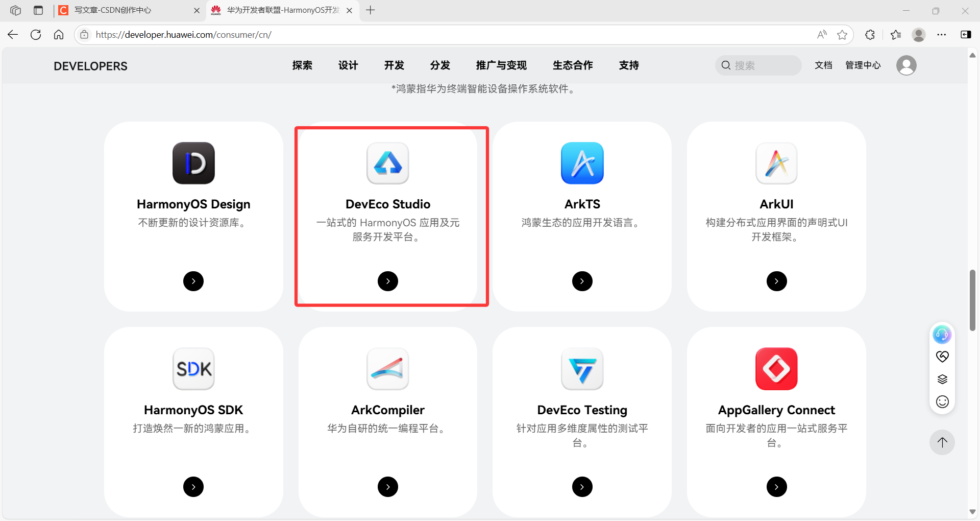Open the 探索 navigation menu
The width and height of the screenshot is (980, 521).
click(x=302, y=65)
